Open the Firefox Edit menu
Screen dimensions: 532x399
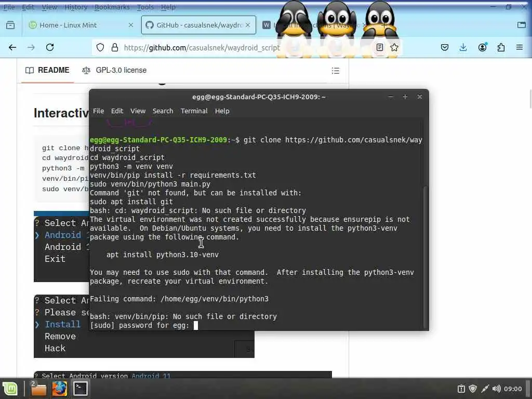point(28,7)
